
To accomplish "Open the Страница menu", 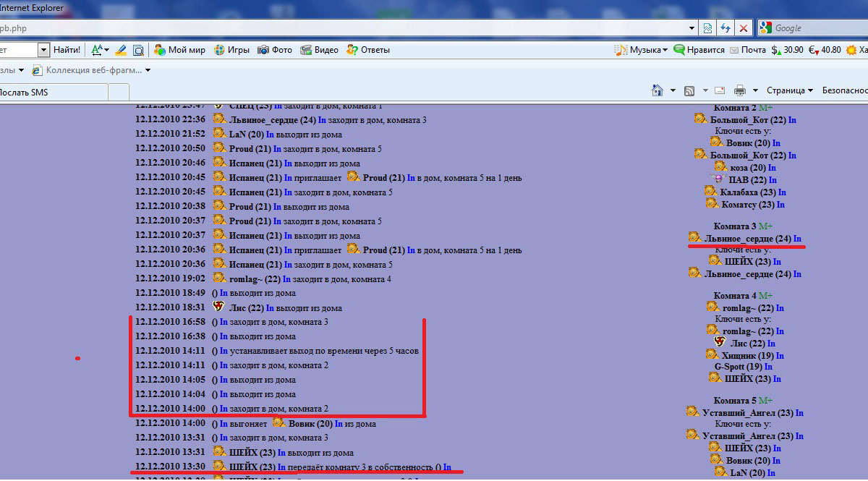I will [789, 90].
